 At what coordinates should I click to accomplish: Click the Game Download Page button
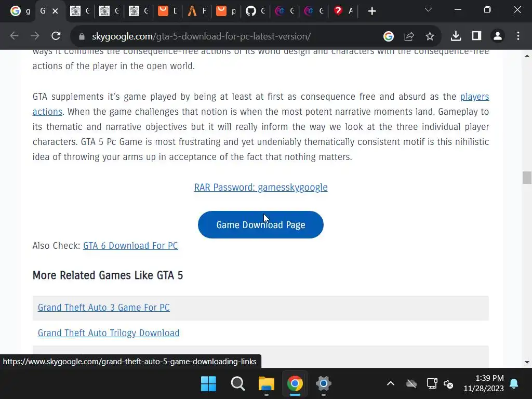point(261,224)
